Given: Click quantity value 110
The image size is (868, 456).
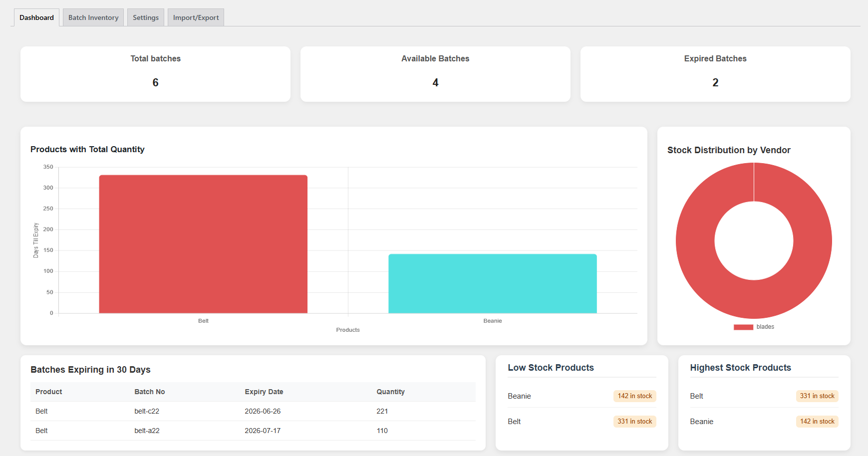Looking at the screenshot, I should pos(382,431).
